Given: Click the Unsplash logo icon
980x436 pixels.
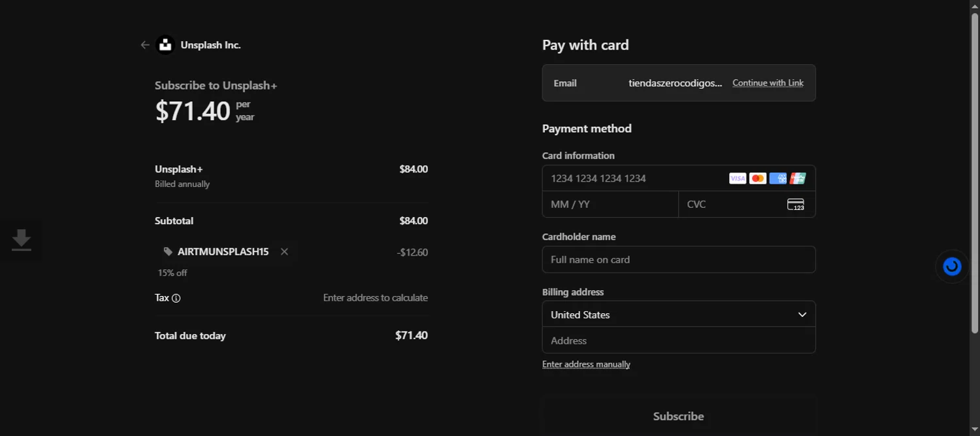Looking at the screenshot, I should click(165, 45).
